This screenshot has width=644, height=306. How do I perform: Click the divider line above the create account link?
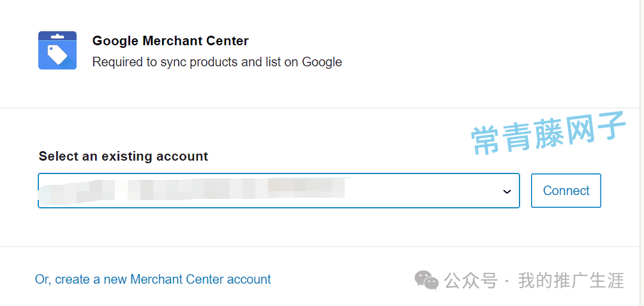point(322,247)
